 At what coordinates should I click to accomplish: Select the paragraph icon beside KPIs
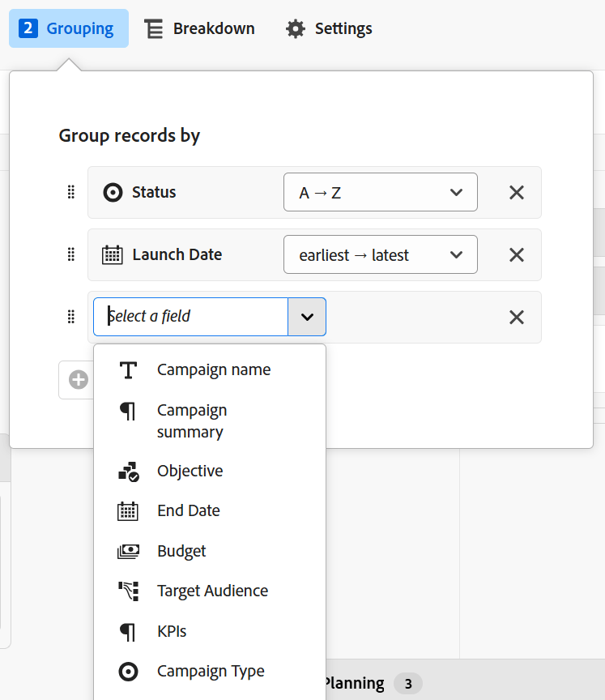pos(128,631)
